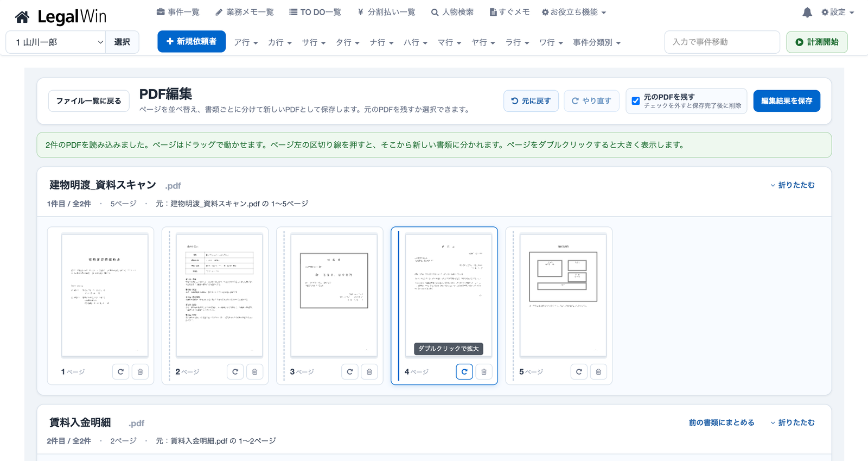This screenshot has width=868, height=461.
Task: Rotate page 4 thumbnail
Action: (464, 371)
